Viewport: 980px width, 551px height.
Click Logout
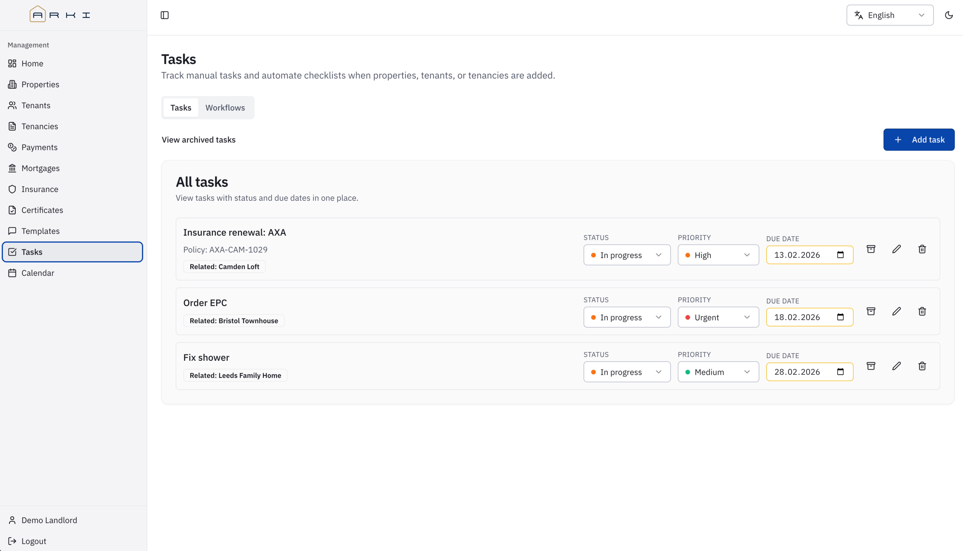72,541
